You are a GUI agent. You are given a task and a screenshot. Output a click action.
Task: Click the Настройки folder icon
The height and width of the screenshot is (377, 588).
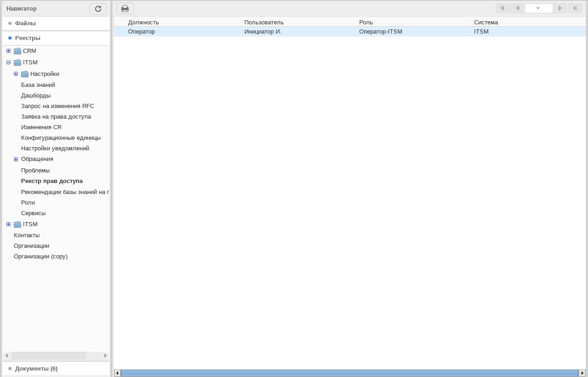click(x=25, y=74)
